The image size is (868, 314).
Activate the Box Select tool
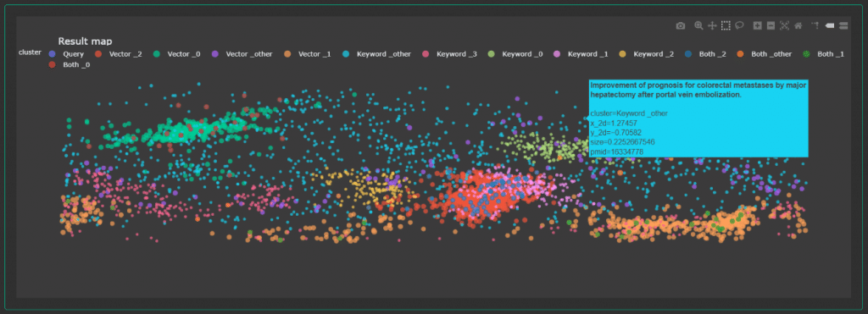pos(726,25)
